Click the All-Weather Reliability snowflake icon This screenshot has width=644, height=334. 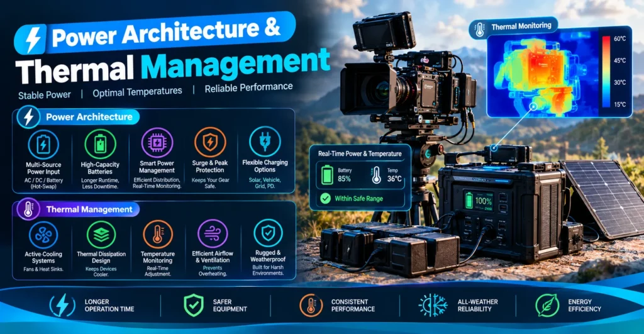(433, 305)
